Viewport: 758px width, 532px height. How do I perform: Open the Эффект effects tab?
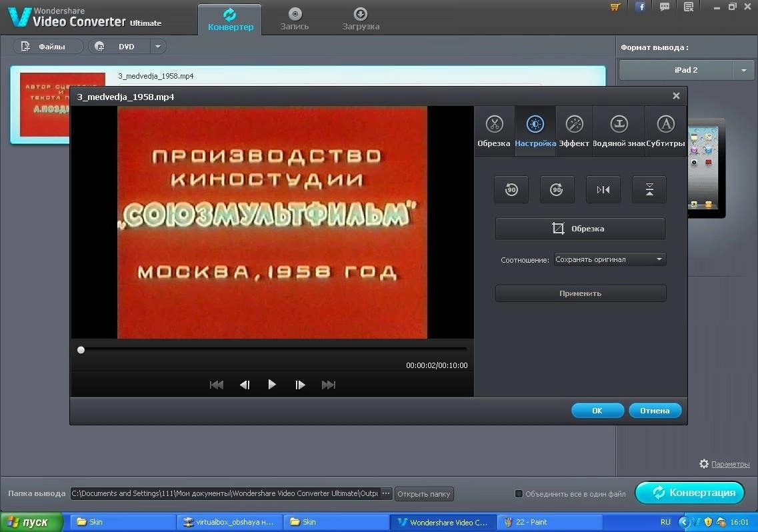[574, 131]
